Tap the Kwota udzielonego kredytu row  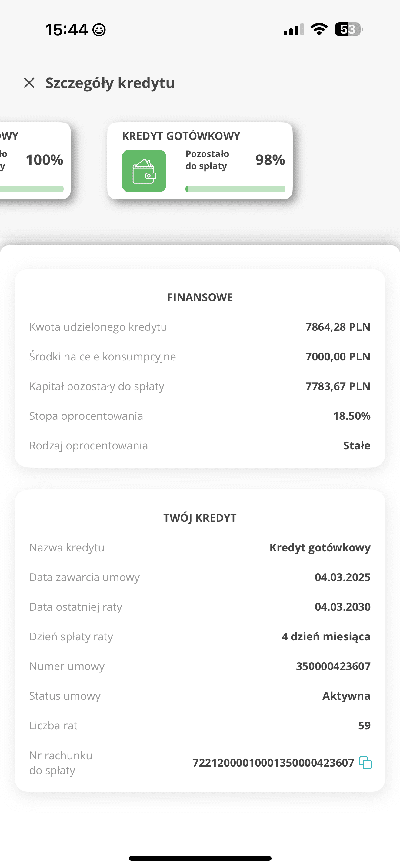click(x=200, y=327)
